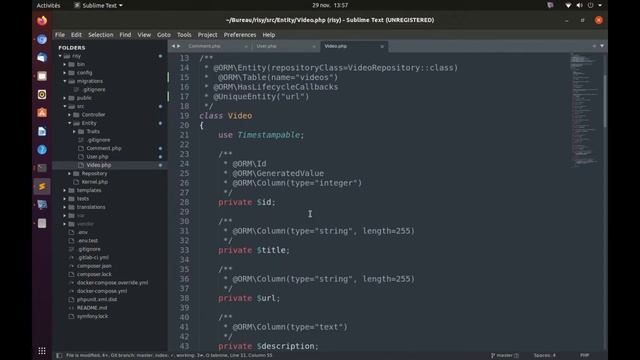Close the Video.php tab

[x=382, y=47]
